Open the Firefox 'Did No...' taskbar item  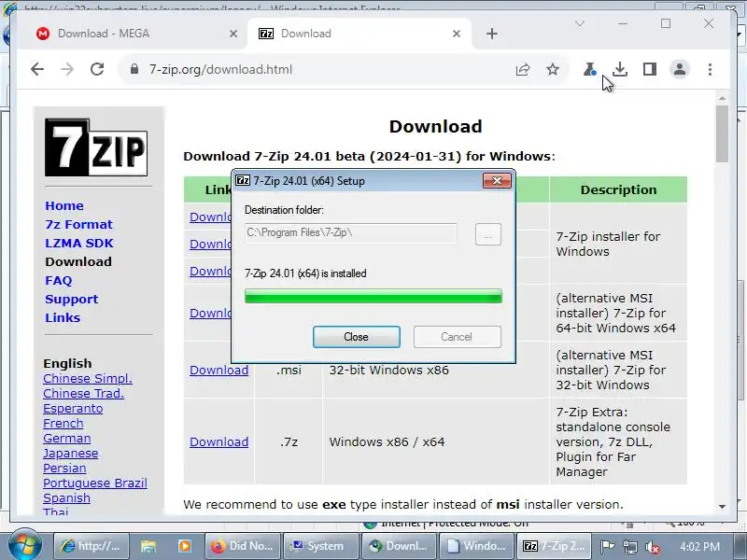click(x=243, y=546)
